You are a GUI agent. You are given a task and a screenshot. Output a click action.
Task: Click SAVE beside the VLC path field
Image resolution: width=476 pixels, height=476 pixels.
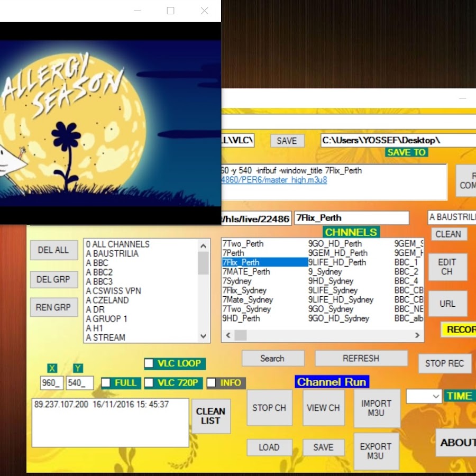(x=287, y=141)
